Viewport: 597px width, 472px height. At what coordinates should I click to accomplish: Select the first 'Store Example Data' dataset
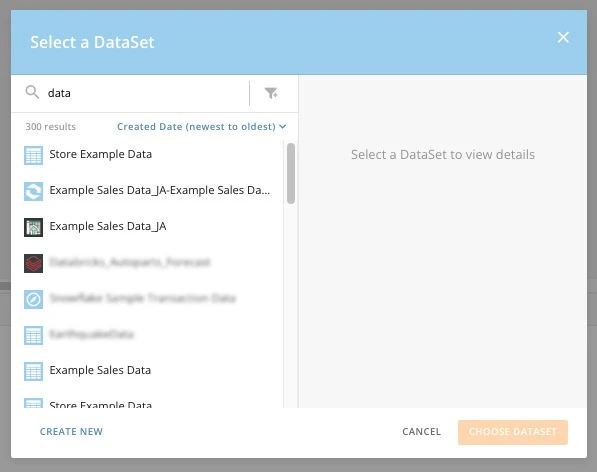point(101,154)
